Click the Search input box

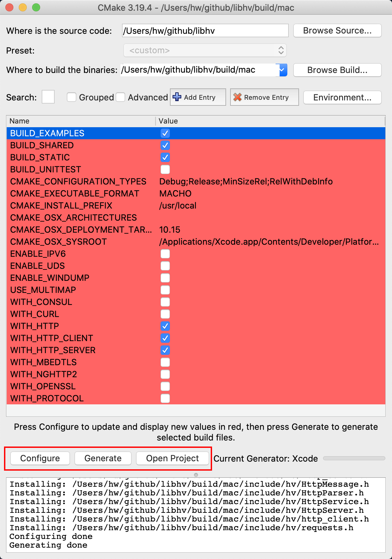pos(48,97)
